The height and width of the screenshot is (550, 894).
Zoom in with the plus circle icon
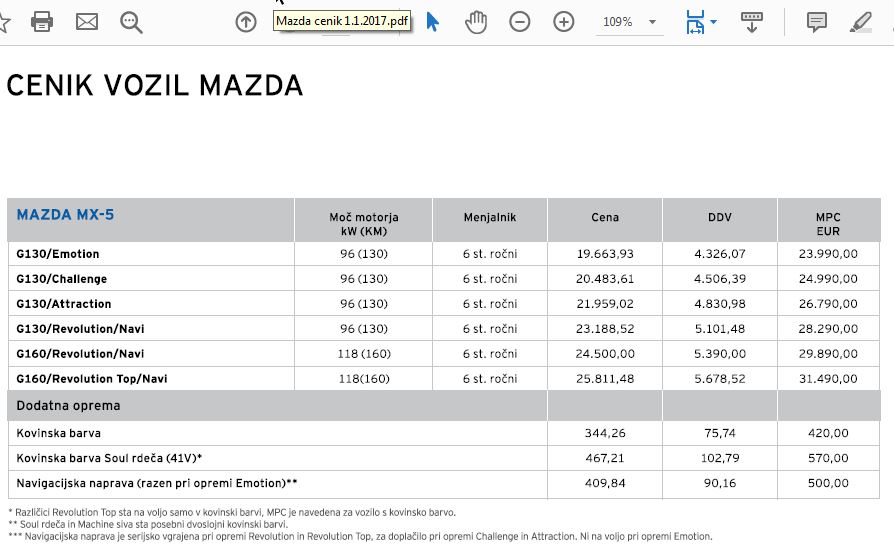pos(563,22)
